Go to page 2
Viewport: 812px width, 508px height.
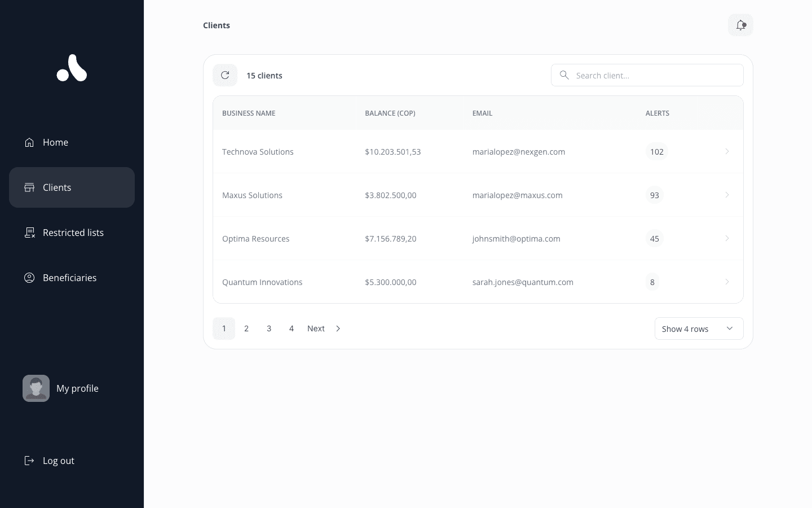coord(246,329)
